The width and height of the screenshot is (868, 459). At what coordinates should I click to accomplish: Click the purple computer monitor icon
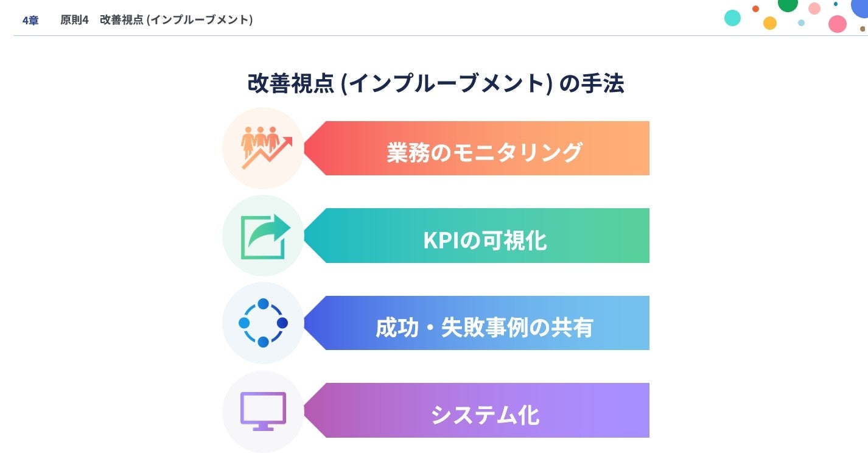[x=263, y=410]
